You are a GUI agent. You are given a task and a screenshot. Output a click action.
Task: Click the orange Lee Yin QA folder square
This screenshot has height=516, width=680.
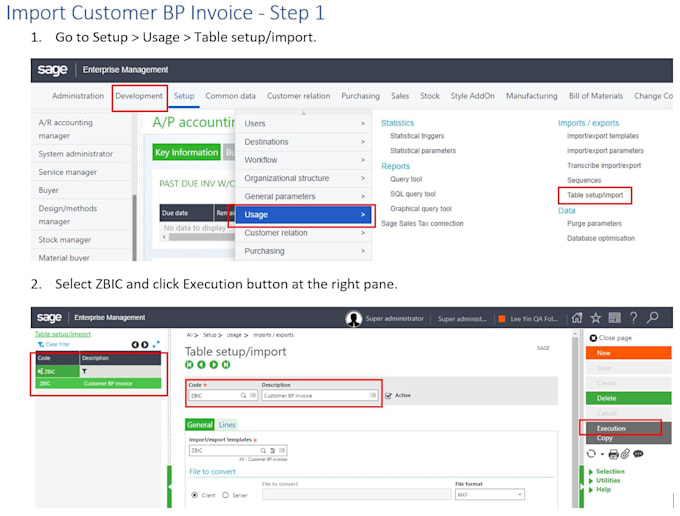click(502, 319)
